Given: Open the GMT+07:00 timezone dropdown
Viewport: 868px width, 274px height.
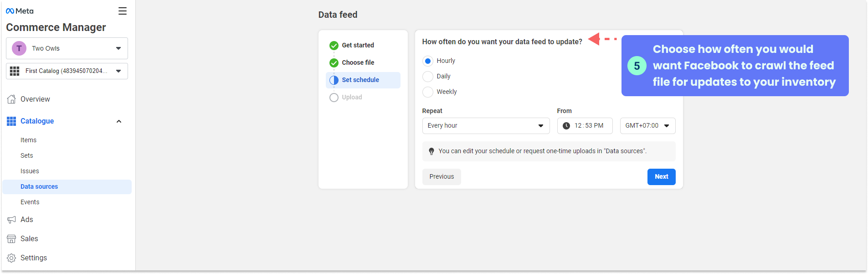Looking at the screenshot, I should 648,126.
